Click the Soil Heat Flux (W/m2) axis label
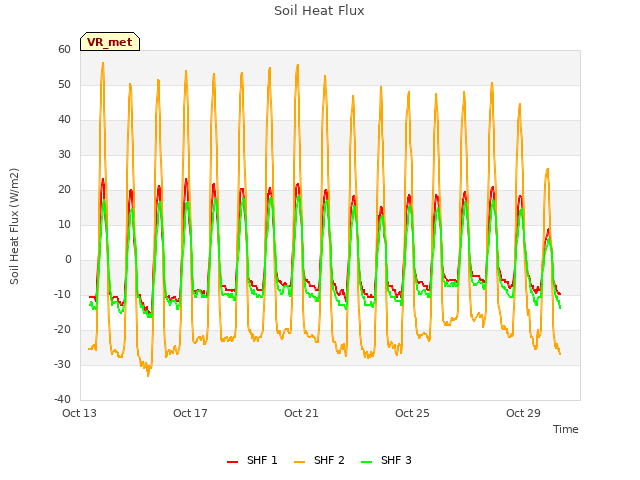 click(x=14, y=226)
